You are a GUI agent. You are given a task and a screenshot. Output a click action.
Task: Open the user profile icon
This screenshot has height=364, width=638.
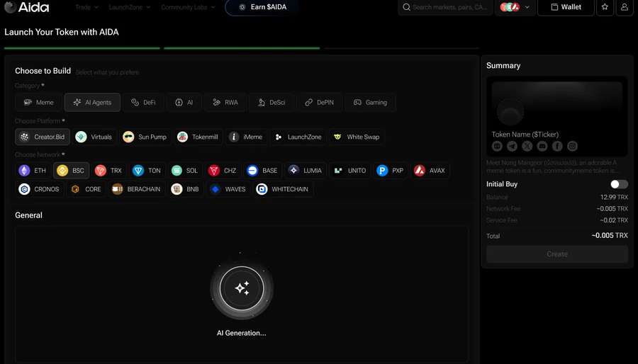[624, 7]
